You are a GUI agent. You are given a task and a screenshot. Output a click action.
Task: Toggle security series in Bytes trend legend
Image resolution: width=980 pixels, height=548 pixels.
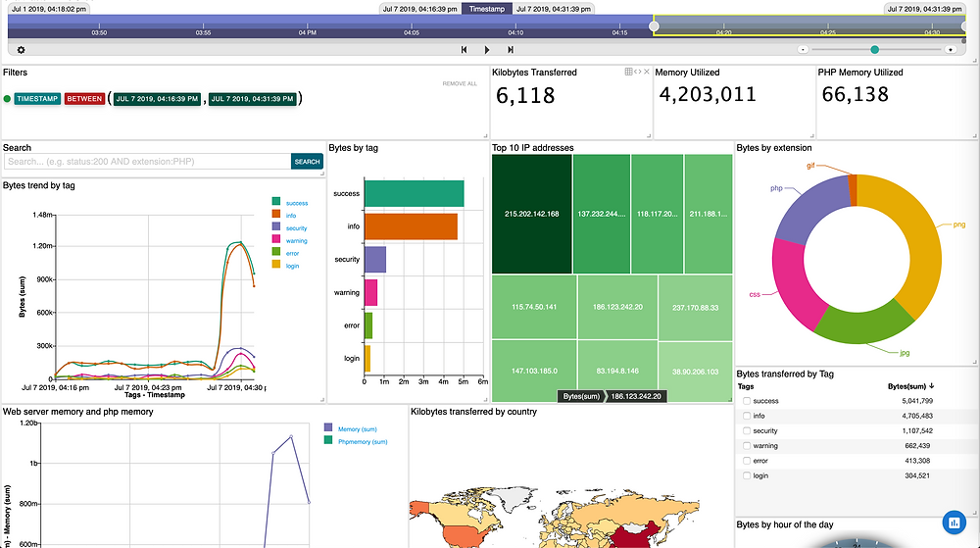(289, 227)
